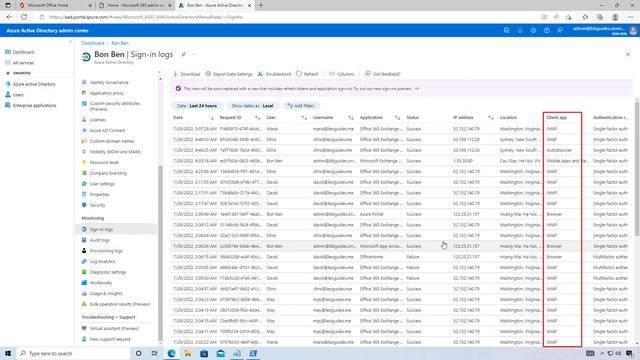640x360 pixels.
Task: Click the Workbooks icon
Action: coord(84,282)
